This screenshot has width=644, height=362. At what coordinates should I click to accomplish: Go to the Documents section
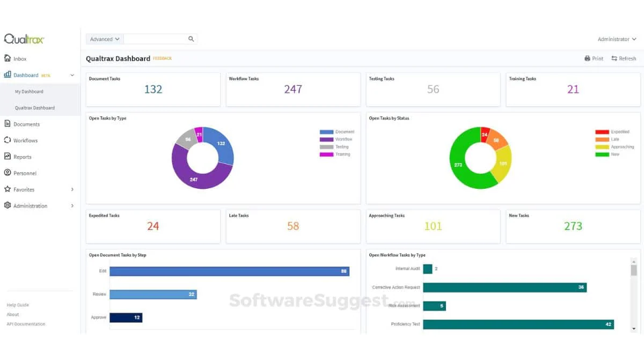[27, 124]
